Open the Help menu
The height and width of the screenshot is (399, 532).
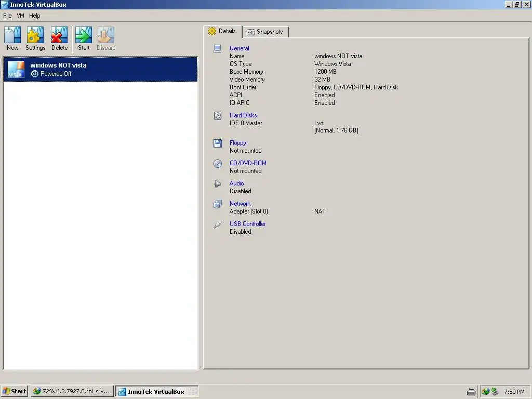click(x=35, y=16)
